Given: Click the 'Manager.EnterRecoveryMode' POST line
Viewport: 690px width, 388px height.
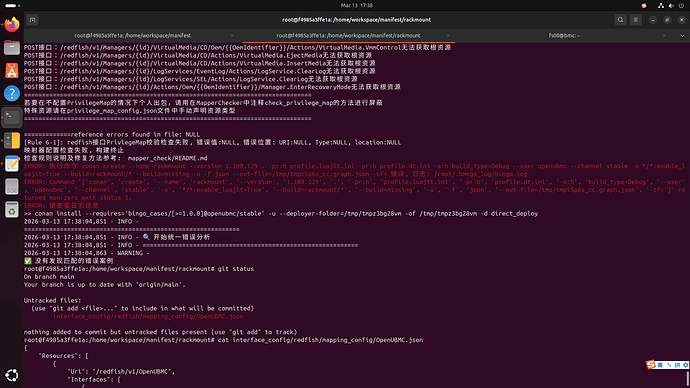Looking at the screenshot, I should coord(212,87).
